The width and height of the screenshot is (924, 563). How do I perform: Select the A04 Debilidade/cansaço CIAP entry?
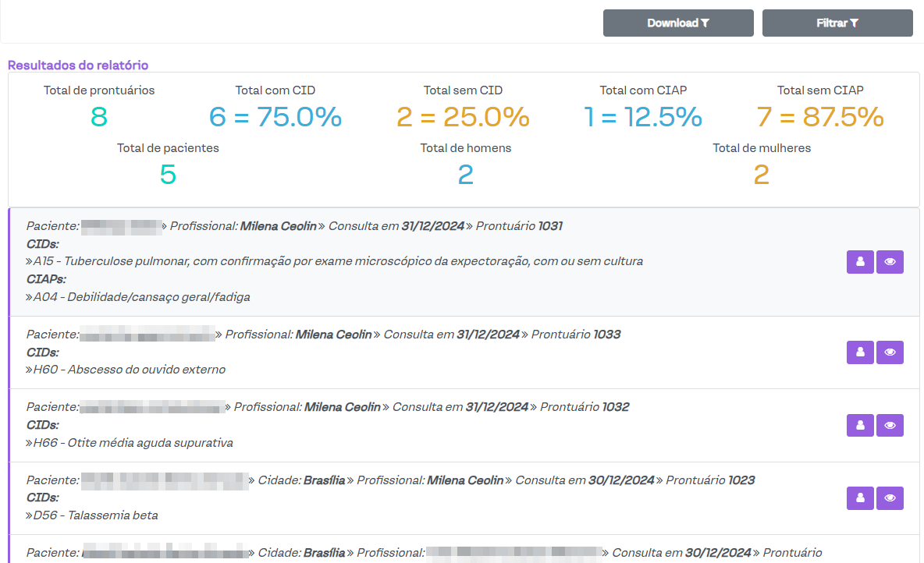[140, 297]
